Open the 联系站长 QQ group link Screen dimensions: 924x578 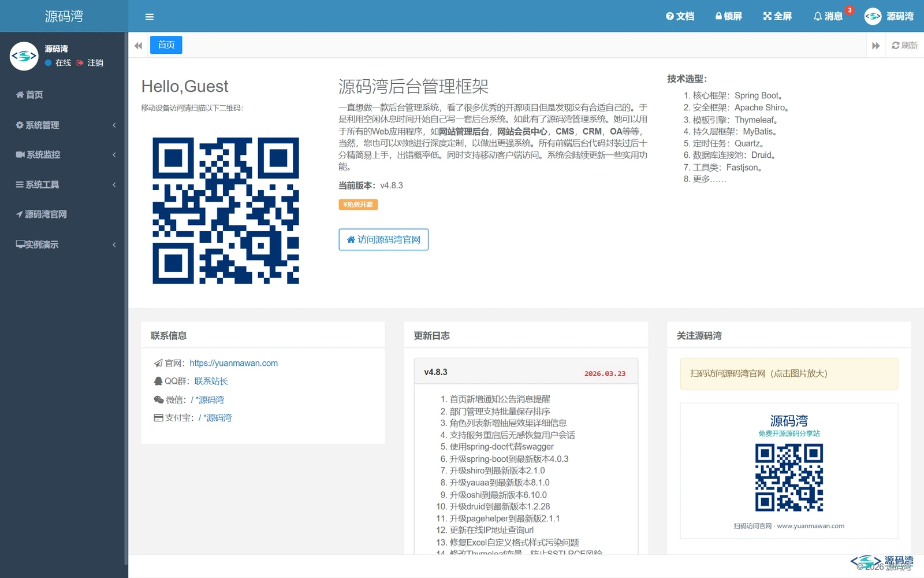pyautogui.click(x=211, y=381)
